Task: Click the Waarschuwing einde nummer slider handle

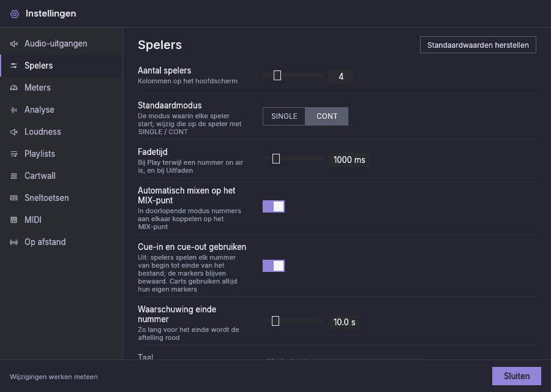Action: (275, 321)
